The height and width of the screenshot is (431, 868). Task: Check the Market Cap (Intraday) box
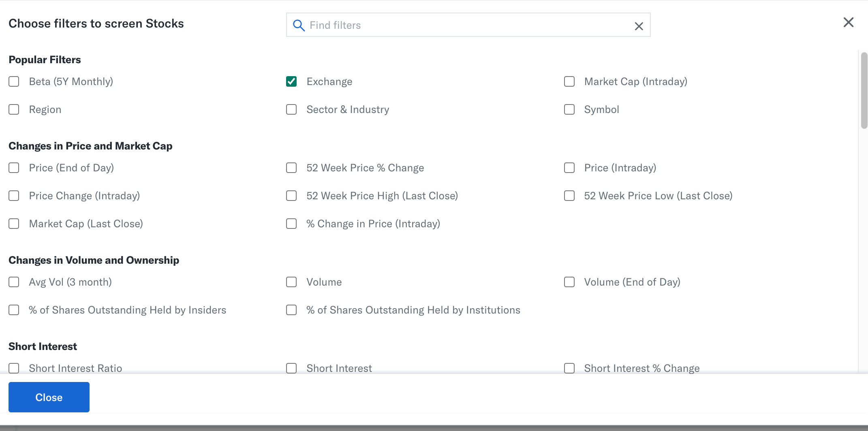pyautogui.click(x=569, y=81)
